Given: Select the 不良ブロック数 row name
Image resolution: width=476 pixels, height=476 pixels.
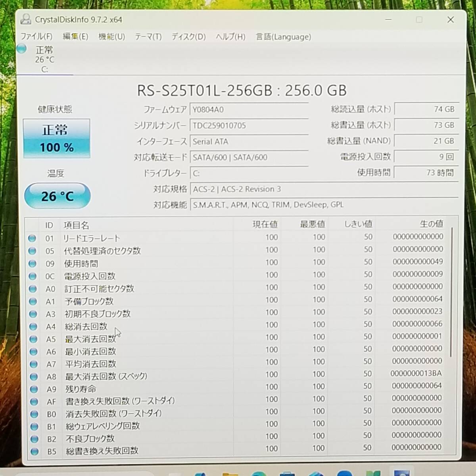Looking at the screenshot, I should (x=90, y=439).
